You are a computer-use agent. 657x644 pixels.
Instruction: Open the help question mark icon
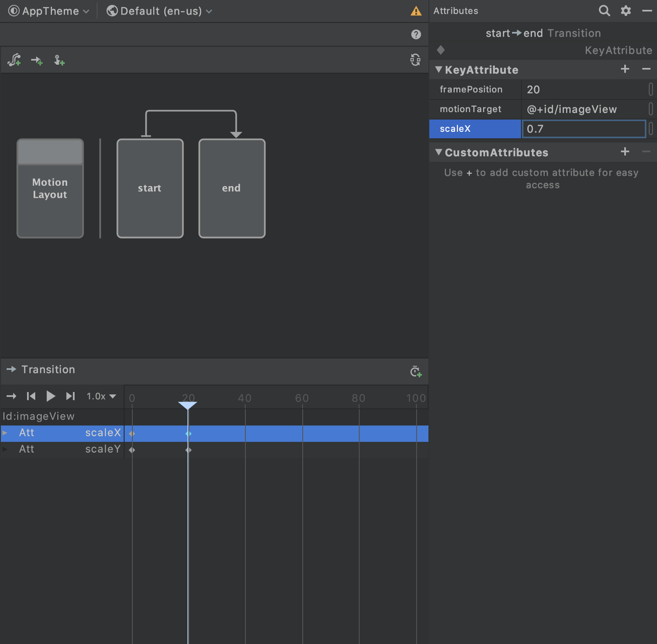pyautogui.click(x=416, y=34)
